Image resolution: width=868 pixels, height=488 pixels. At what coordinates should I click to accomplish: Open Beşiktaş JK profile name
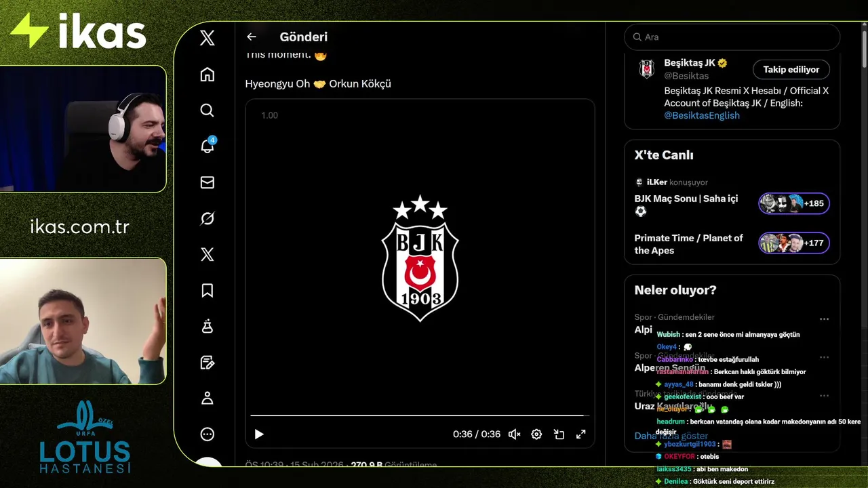(x=690, y=63)
